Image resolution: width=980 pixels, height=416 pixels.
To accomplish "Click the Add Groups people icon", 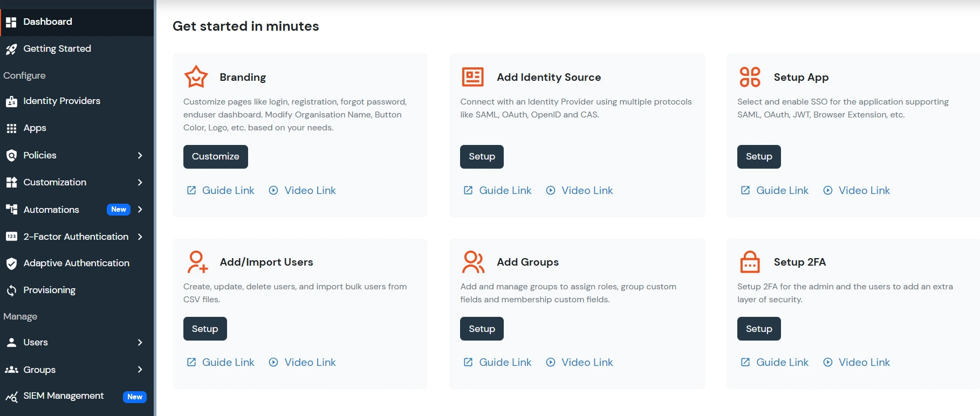I will (473, 262).
